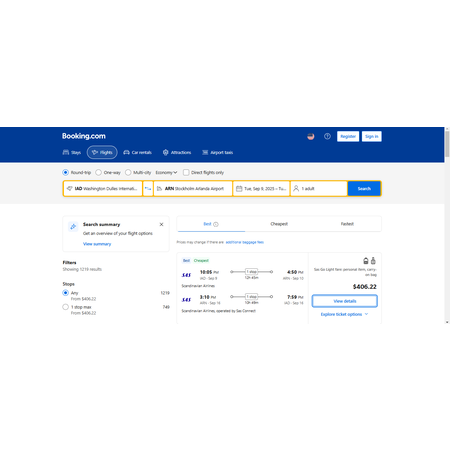
Task: Switch to the Fastest results tab
Action: 347,224
